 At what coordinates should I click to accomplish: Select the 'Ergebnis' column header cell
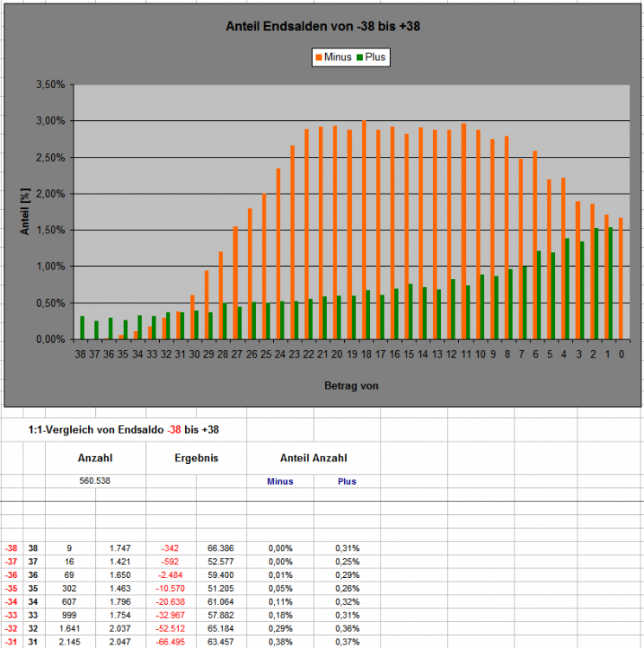(x=196, y=458)
